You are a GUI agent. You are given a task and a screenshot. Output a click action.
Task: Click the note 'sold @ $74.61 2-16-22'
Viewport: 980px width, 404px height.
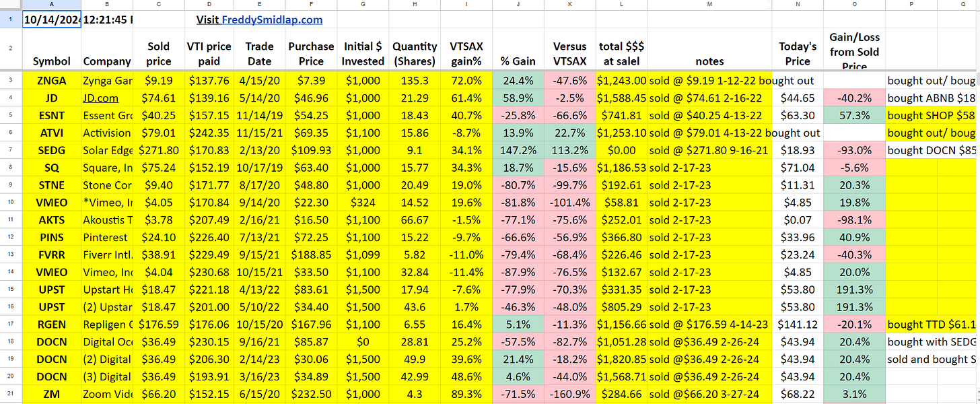point(710,98)
